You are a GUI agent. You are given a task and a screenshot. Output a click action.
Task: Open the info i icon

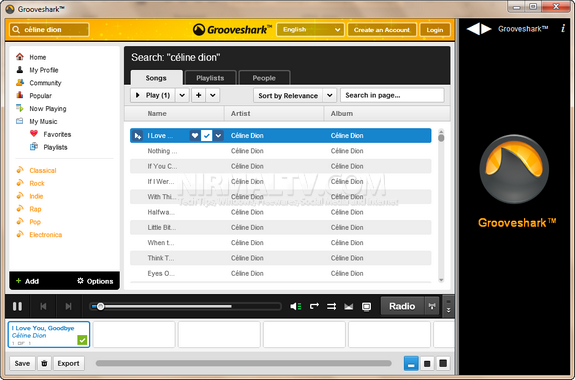tap(563, 28)
